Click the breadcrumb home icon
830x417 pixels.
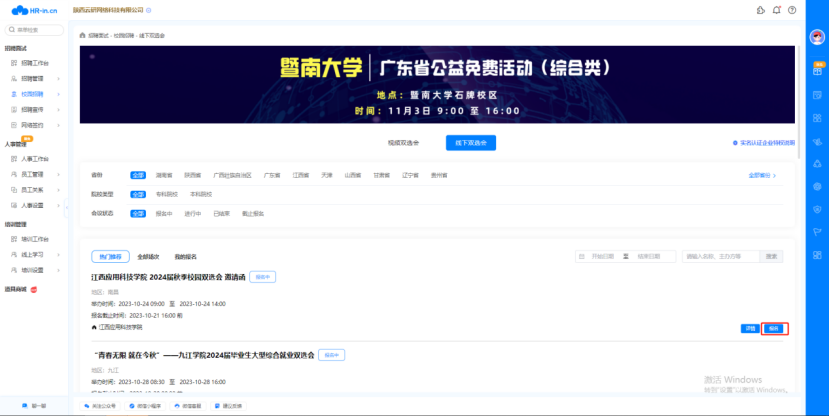click(82, 33)
